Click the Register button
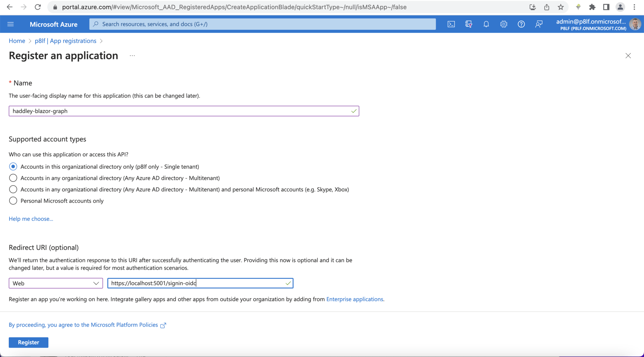Image resolution: width=644 pixels, height=357 pixels. click(28, 342)
